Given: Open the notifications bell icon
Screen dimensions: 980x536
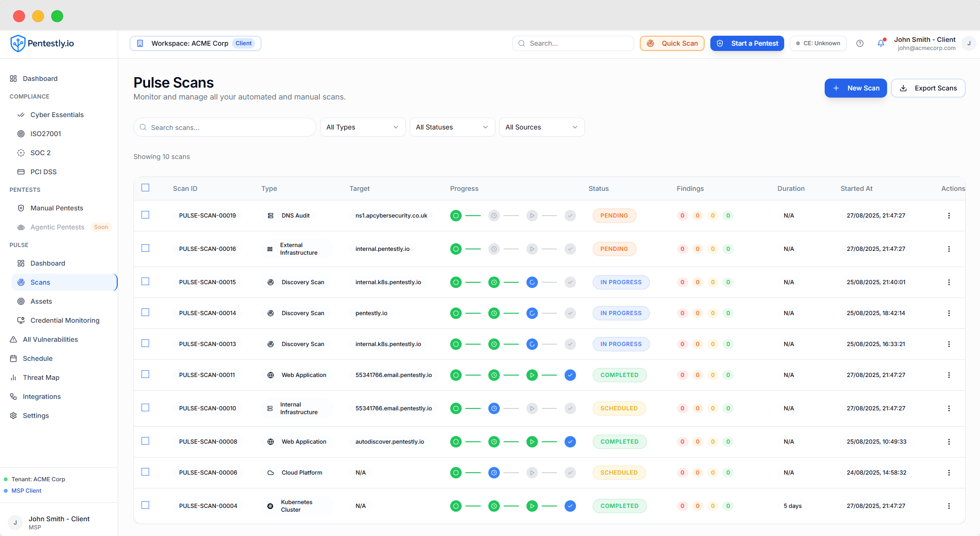Looking at the screenshot, I should point(881,43).
